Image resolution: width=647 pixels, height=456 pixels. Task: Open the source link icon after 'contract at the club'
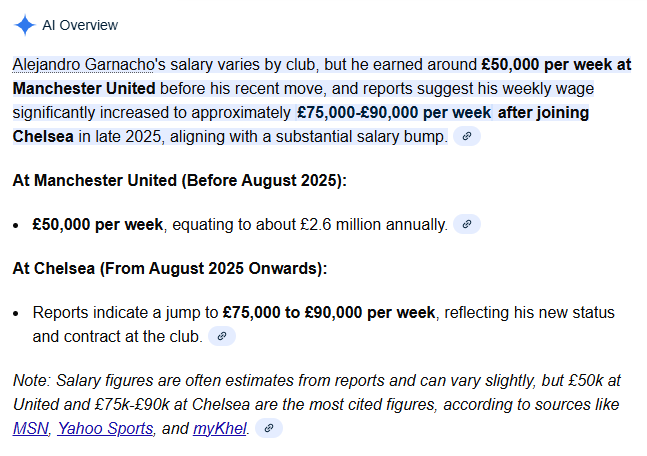[x=222, y=336]
